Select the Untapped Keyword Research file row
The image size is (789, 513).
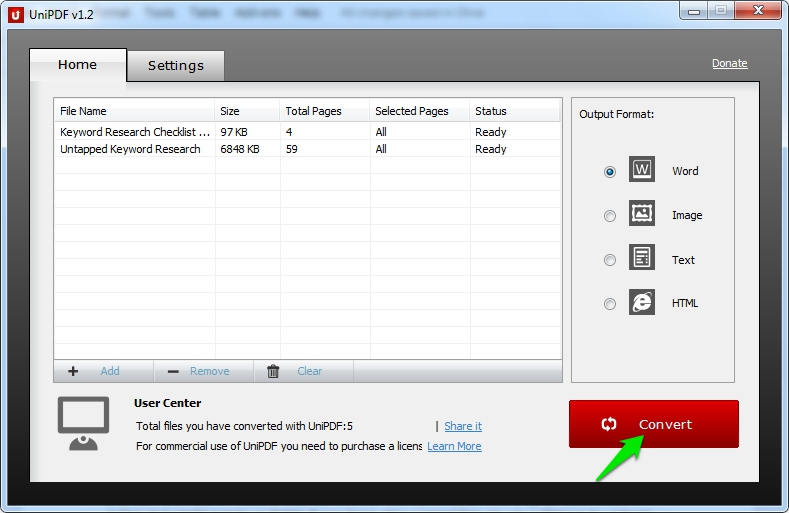307,149
